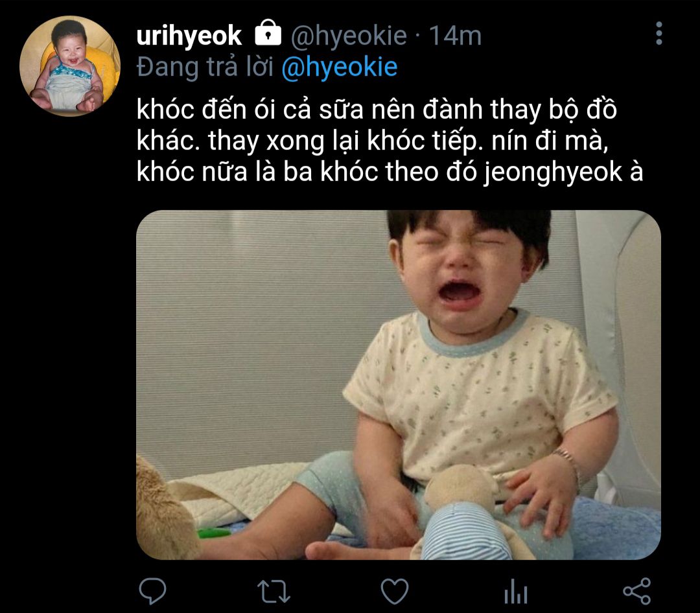Like the tweet with the heart icon
Image resolution: width=700 pixels, height=613 pixels.
394,591
